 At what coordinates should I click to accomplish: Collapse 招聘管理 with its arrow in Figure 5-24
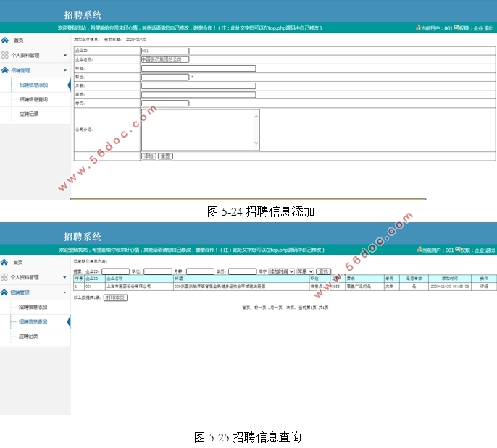tap(65, 70)
